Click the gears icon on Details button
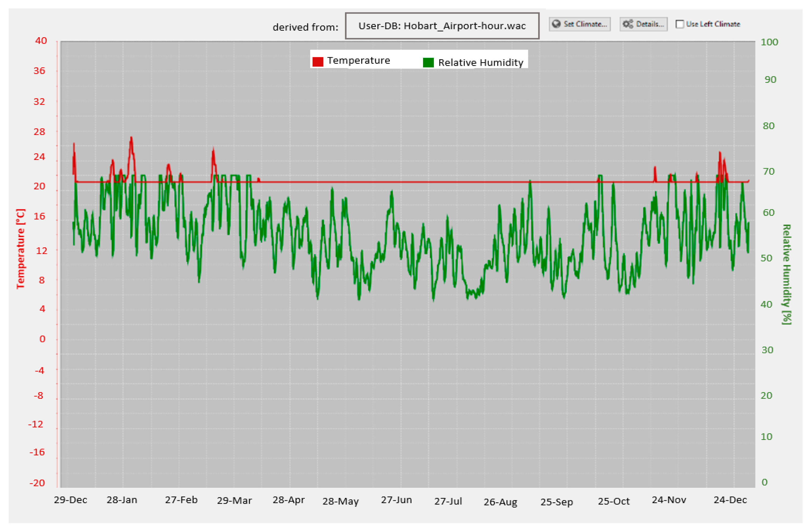 [x=628, y=24]
